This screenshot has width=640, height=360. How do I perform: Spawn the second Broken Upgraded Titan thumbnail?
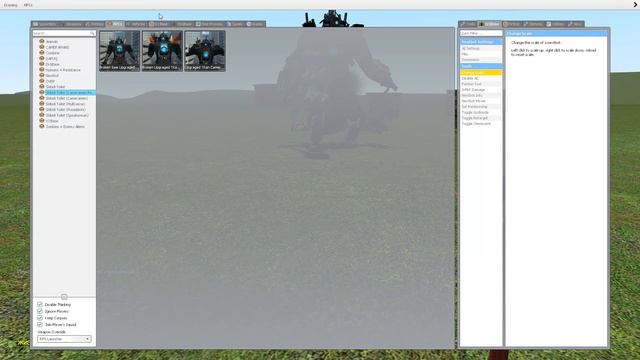pyautogui.click(x=162, y=51)
